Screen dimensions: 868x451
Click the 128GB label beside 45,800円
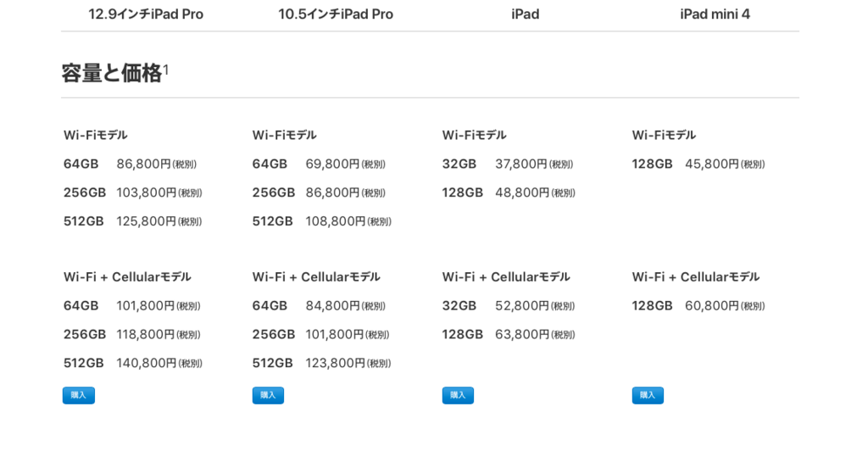point(652,164)
